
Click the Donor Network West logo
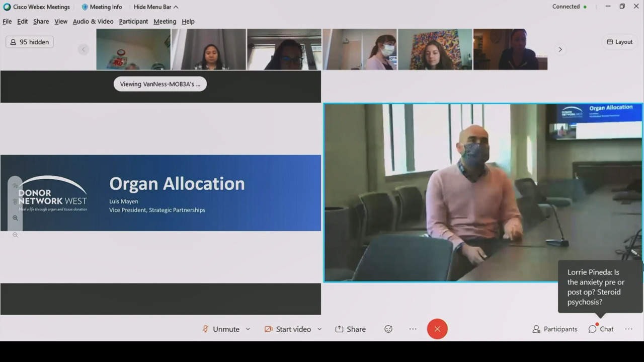pos(53,193)
